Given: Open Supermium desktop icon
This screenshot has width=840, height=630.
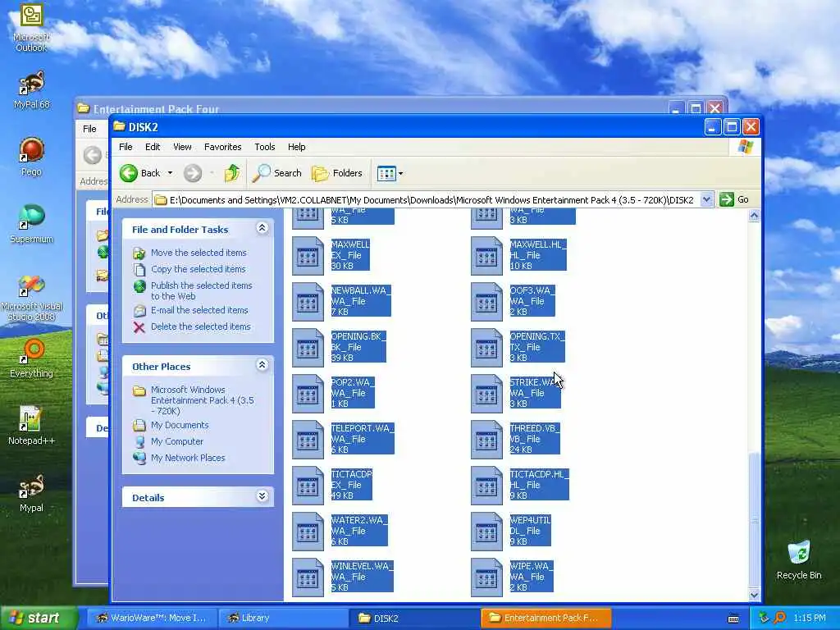Looking at the screenshot, I should 31,224.
